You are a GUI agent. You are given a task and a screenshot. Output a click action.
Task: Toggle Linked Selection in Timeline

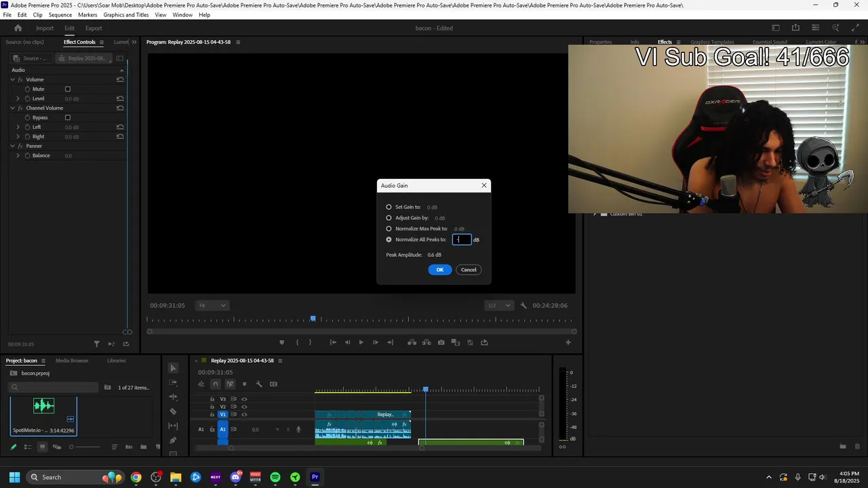click(230, 384)
